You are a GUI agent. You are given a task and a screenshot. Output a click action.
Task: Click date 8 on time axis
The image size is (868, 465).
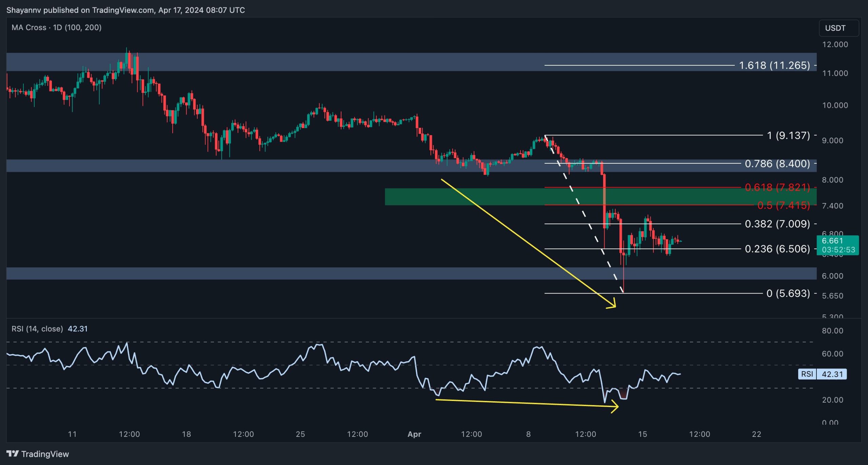click(x=528, y=434)
